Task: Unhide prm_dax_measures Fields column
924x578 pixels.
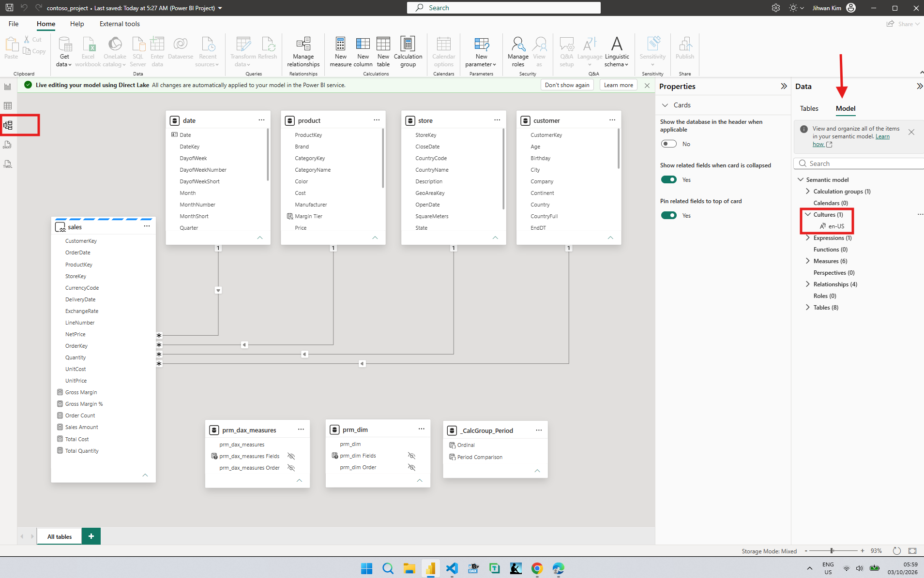Action: point(291,456)
